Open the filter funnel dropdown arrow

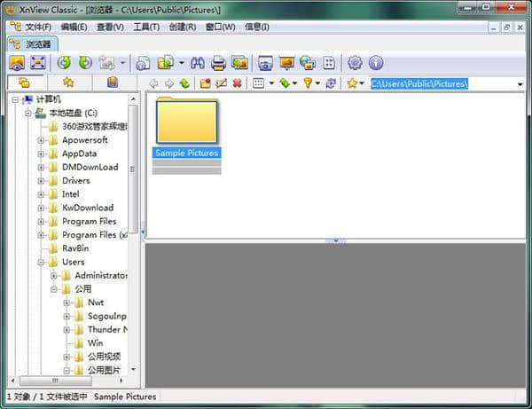(318, 83)
